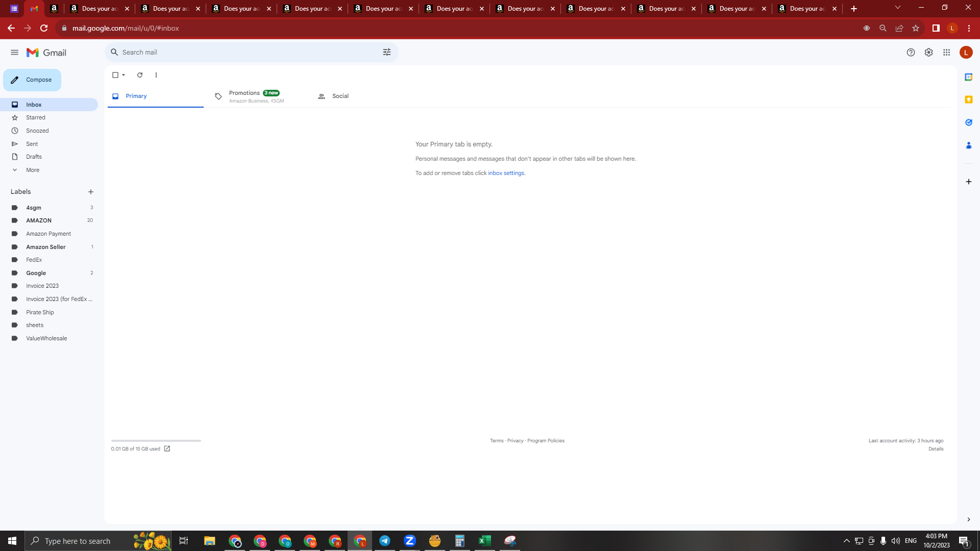Open Telegram from the taskbar
This screenshot has height=551, width=980.
point(385,541)
